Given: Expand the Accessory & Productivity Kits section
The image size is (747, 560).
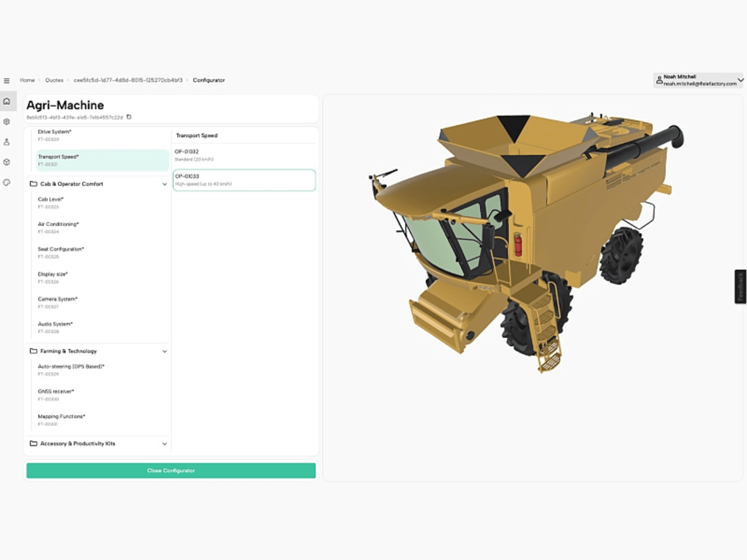Looking at the screenshot, I should tap(165, 444).
